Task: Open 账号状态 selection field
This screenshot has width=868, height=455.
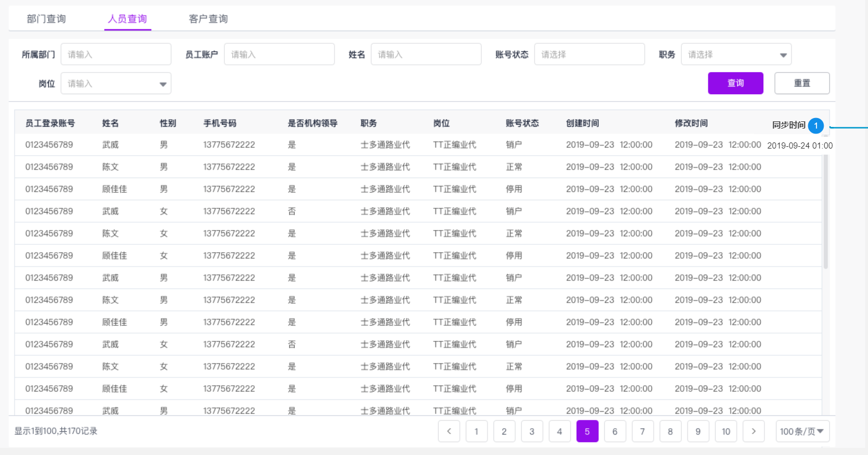Action: (589, 54)
